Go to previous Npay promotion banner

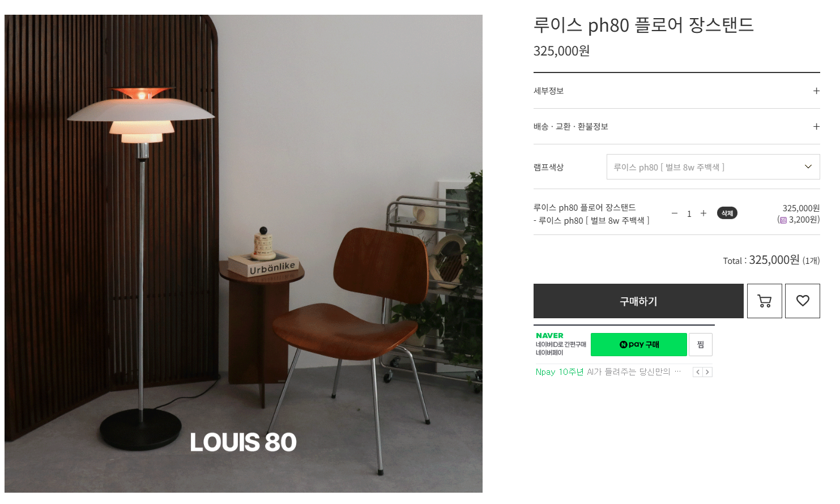[x=698, y=372]
